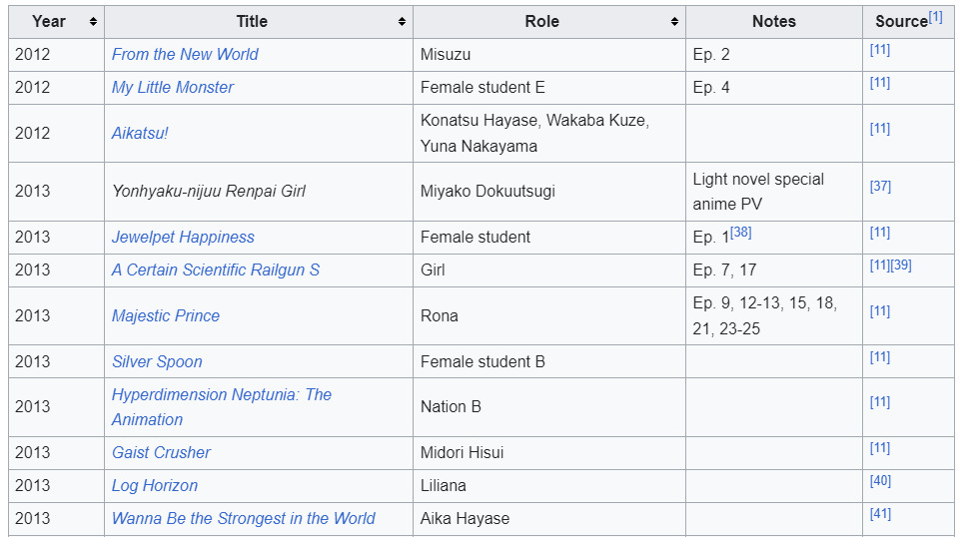This screenshot has height=537, width=980.
Task: Open Hyperdimension Neptunia: The Animation link
Action: pos(221,395)
